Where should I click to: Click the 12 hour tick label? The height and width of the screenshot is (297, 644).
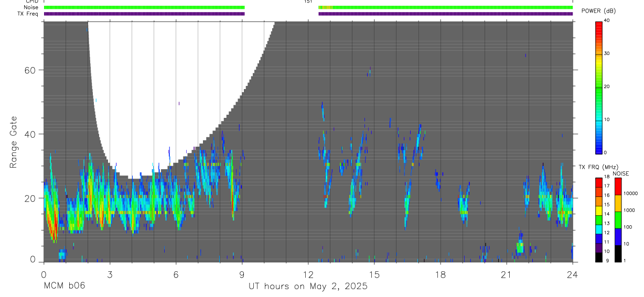point(308,274)
